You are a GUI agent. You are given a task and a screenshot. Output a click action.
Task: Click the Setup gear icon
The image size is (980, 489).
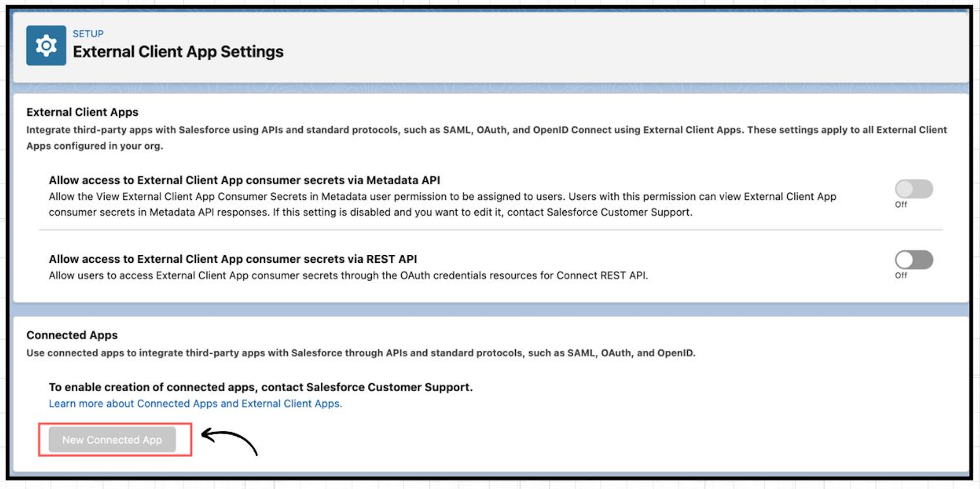pos(46,45)
